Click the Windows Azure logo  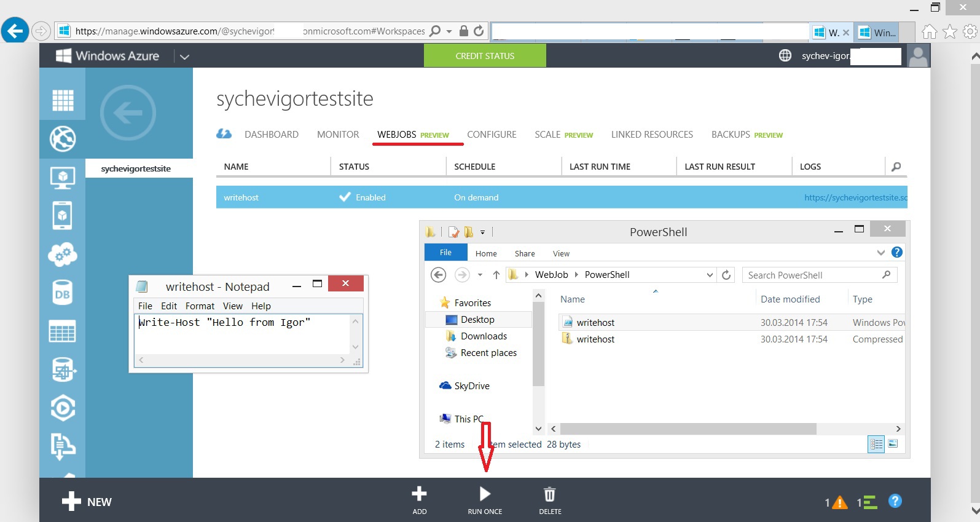point(108,56)
